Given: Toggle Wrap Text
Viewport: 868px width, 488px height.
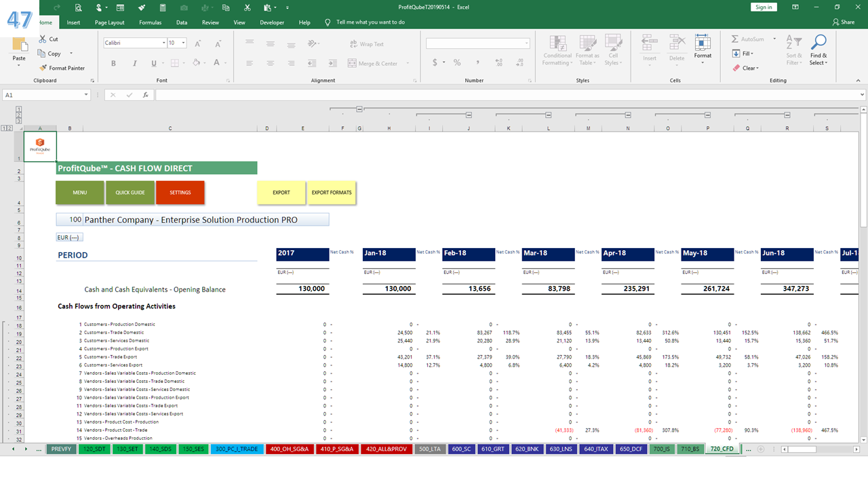Looking at the screenshot, I should [x=366, y=44].
